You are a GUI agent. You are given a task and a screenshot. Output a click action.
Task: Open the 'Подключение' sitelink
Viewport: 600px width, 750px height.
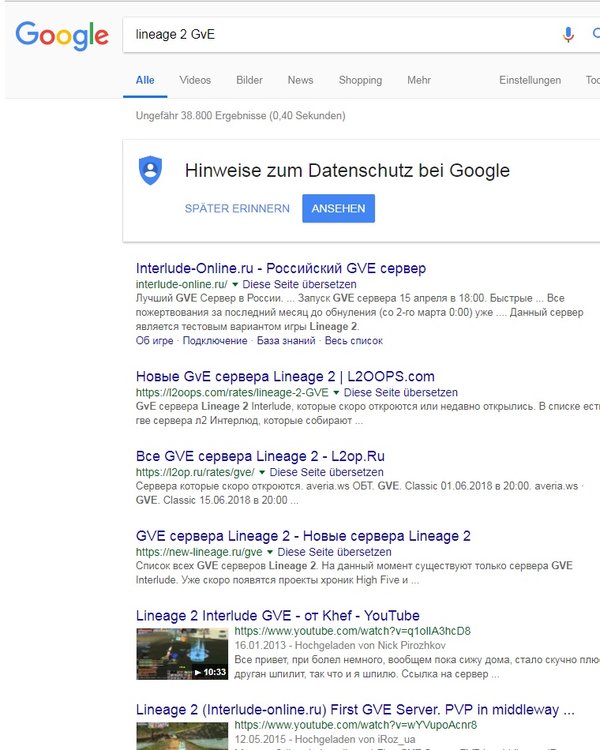click(x=215, y=341)
